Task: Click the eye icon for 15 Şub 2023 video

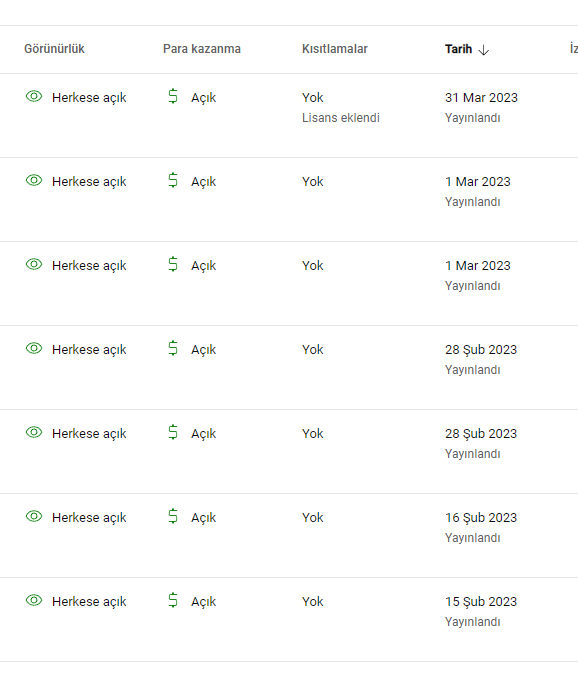Action: 34,600
